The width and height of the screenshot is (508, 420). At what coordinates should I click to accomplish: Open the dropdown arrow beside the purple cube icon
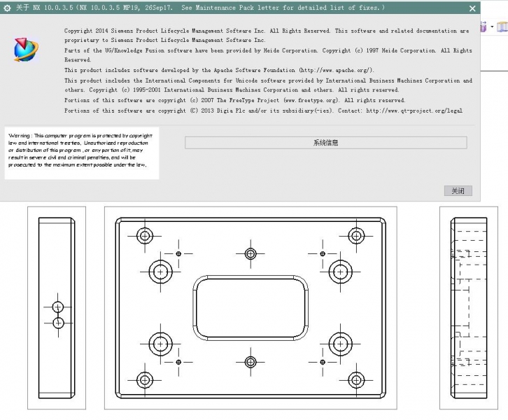point(493,27)
